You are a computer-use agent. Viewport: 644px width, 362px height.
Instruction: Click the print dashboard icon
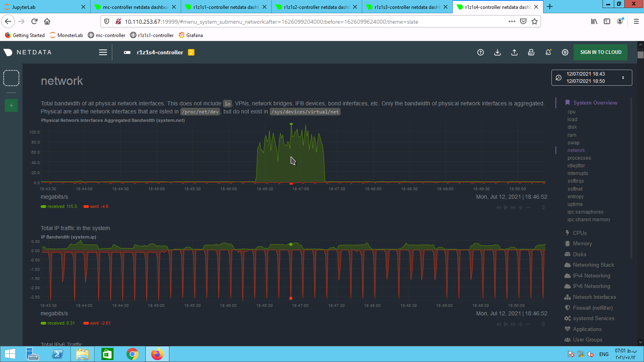(x=531, y=52)
